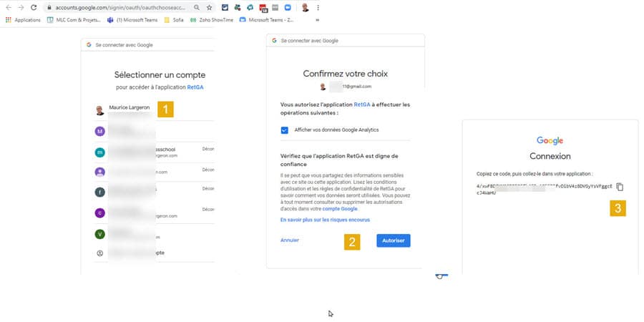
Task: Open the red extension icon with badge
Action: tap(263, 8)
